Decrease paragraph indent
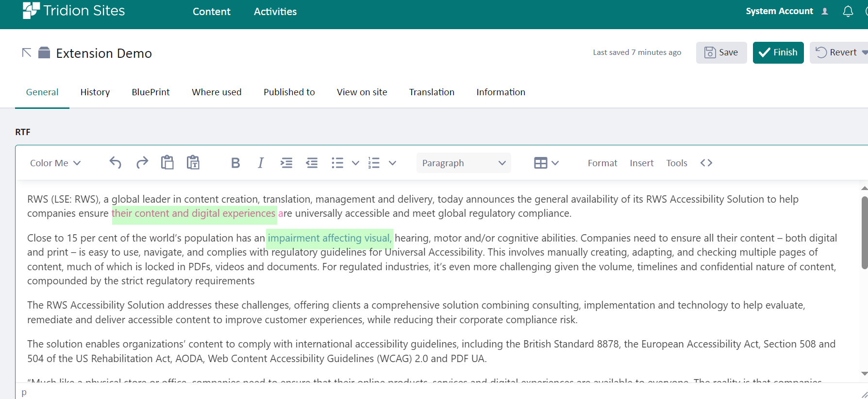This screenshot has height=399, width=868. click(x=312, y=163)
